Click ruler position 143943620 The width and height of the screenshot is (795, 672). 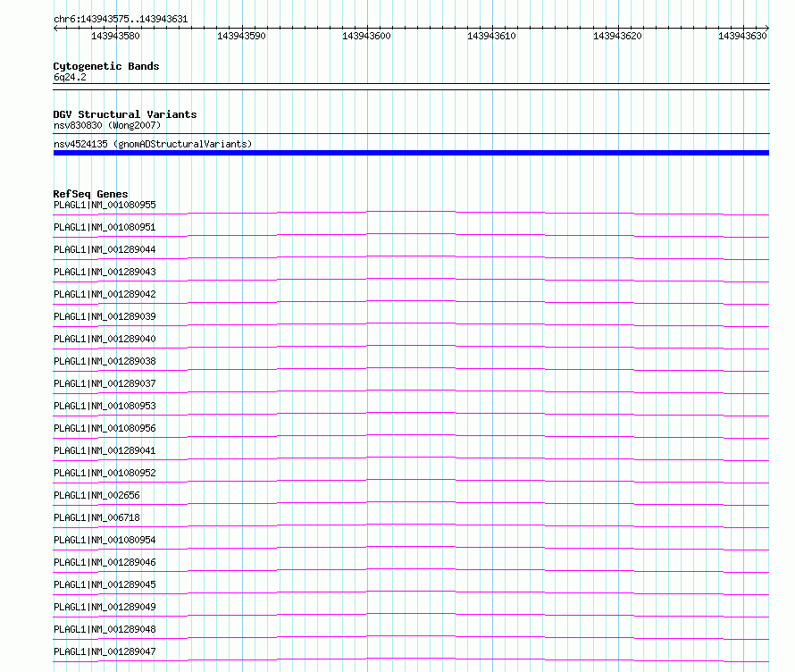coord(617,36)
